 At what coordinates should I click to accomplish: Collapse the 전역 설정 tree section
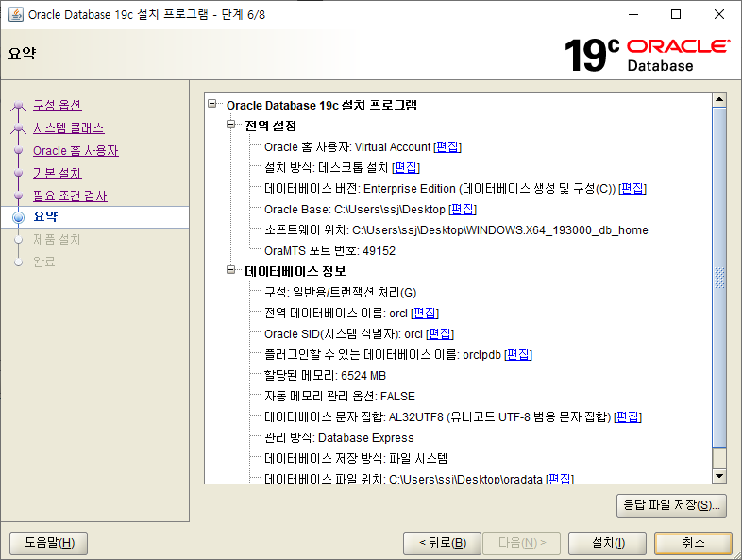[x=231, y=124]
